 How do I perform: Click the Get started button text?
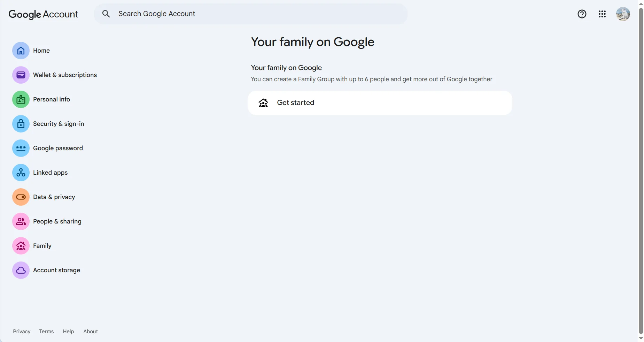(296, 103)
